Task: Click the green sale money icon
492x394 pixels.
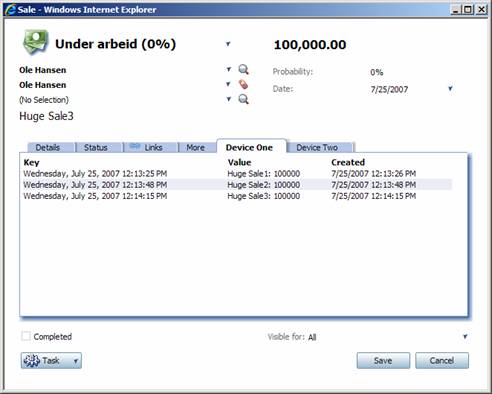Action: click(35, 42)
